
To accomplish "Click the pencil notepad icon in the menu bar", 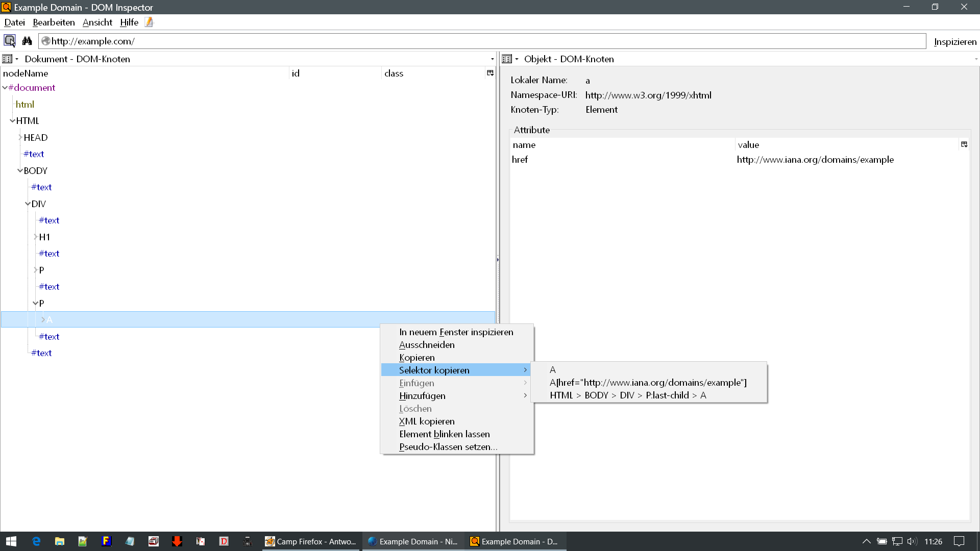I will [x=149, y=22].
